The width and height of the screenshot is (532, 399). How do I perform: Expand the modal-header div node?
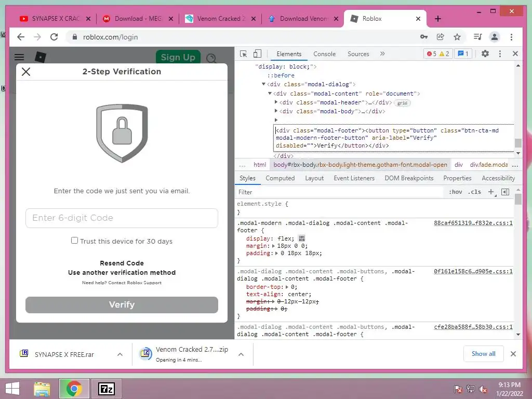[276, 102]
